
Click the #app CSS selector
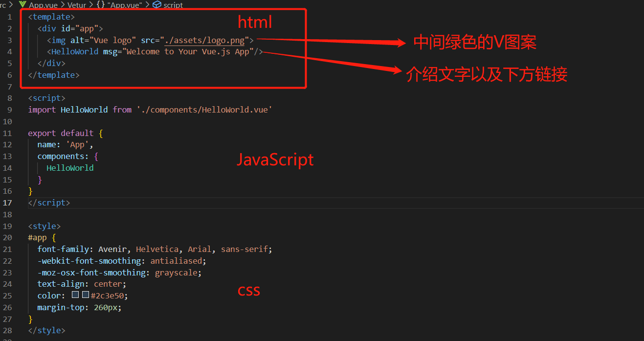37,238
